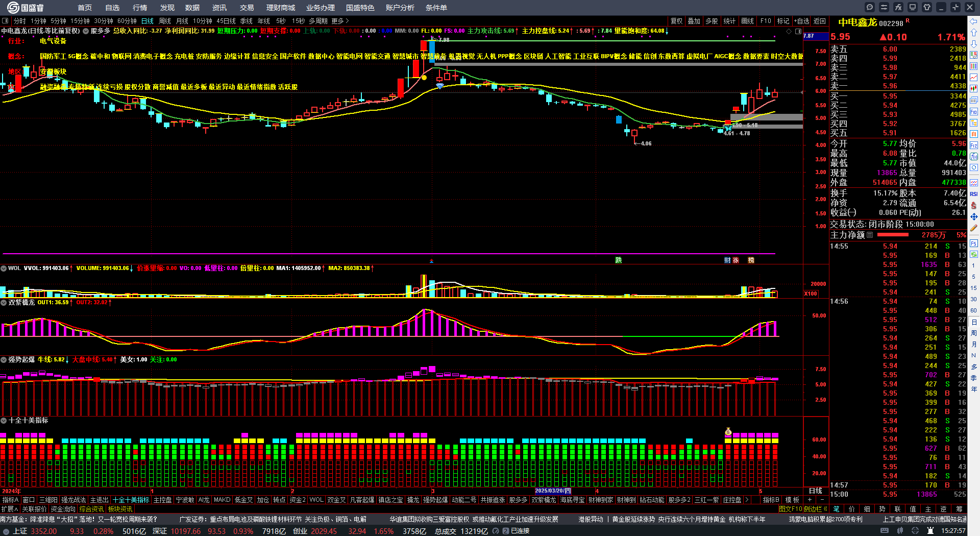Viewport: 980px width, 536px height.
Task: Click the plus zoom-in button near 模板
Action: [810, 500]
